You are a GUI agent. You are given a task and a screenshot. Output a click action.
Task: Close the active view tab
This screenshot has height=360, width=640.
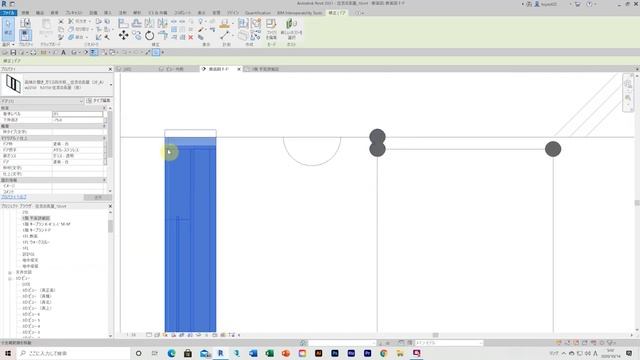(239, 69)
